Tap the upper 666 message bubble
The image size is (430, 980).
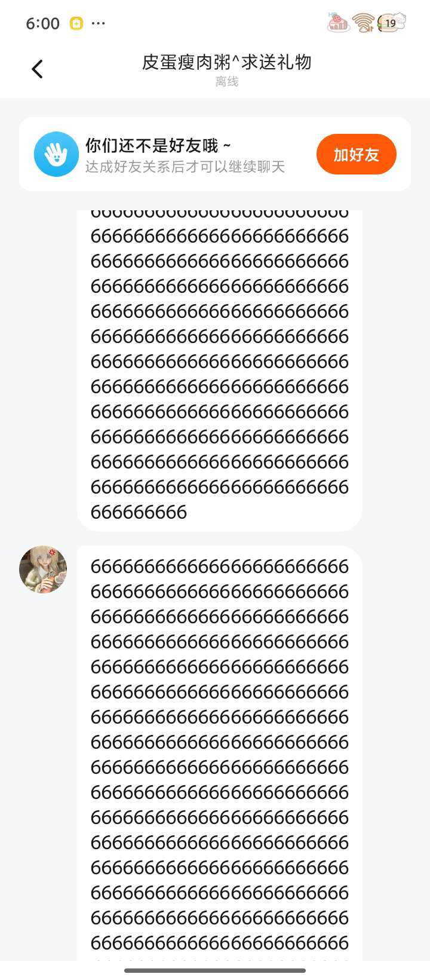click(219, 370)
